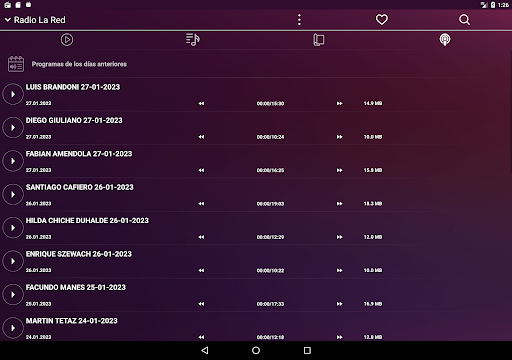Click the 00:00/16:25 time of FABIAN AMENDOLA
This screenshot has width=512, height=360.
pyautogui.click(x=270, y=170)
